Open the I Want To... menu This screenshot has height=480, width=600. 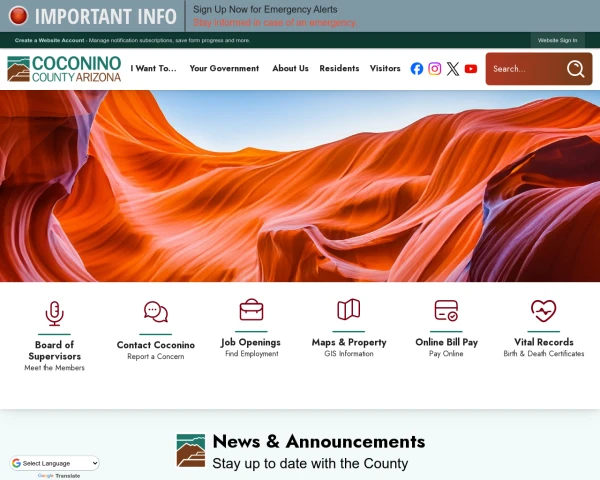click(153, 68)
